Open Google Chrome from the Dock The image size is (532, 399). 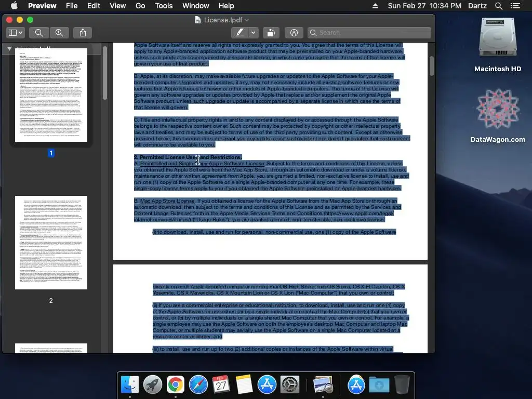click(x=176, y=384)
